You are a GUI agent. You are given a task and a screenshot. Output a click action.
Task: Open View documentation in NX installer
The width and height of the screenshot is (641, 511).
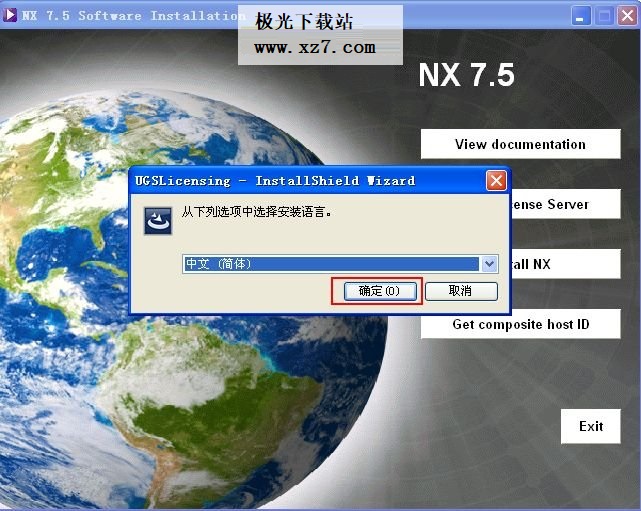click(x=520, y=144)
